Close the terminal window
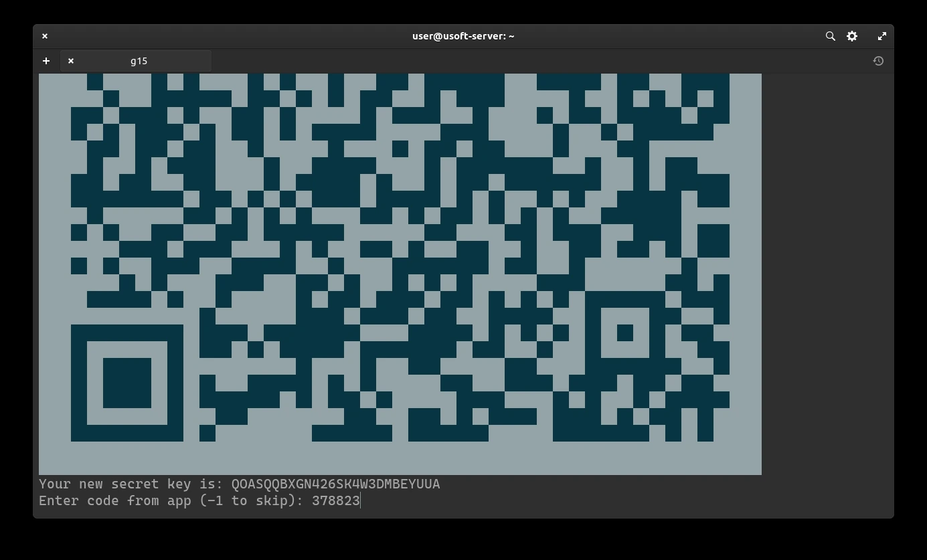Viewport: 927px width, 560px height. pos(45,36)
